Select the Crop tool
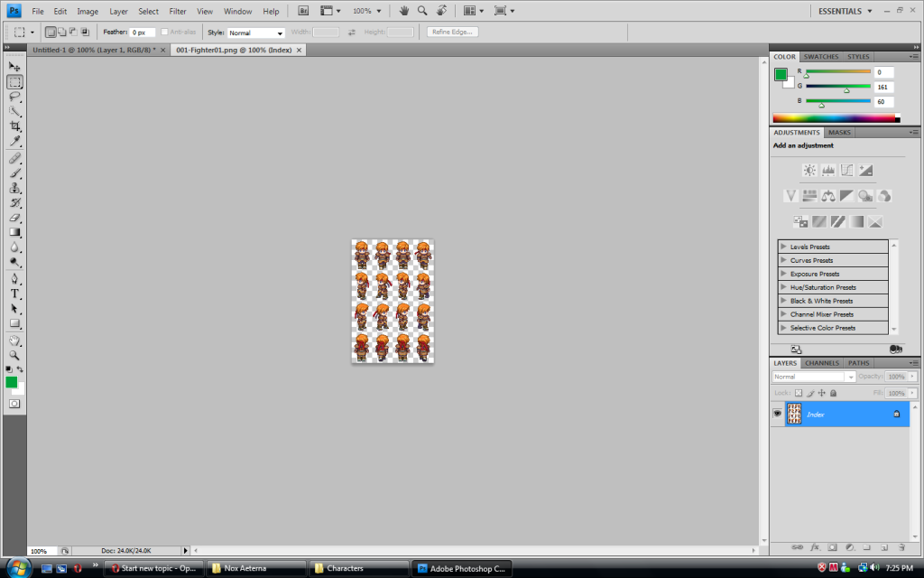 (x=14, y=126)
